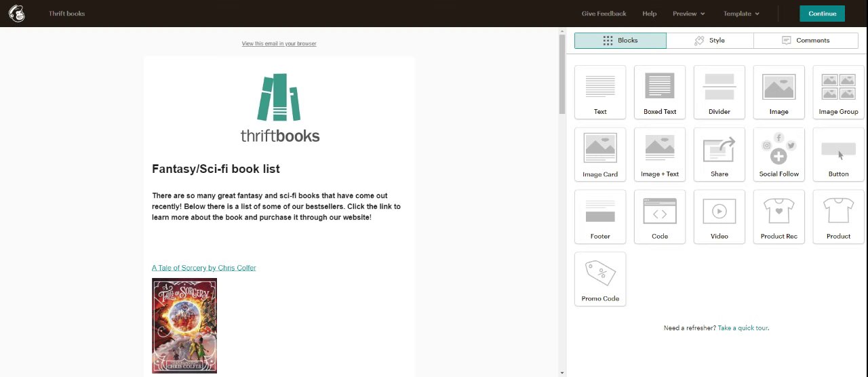Screen dimensions: 868x377
Task: Add an Image block
Action: tap(779, 92)
